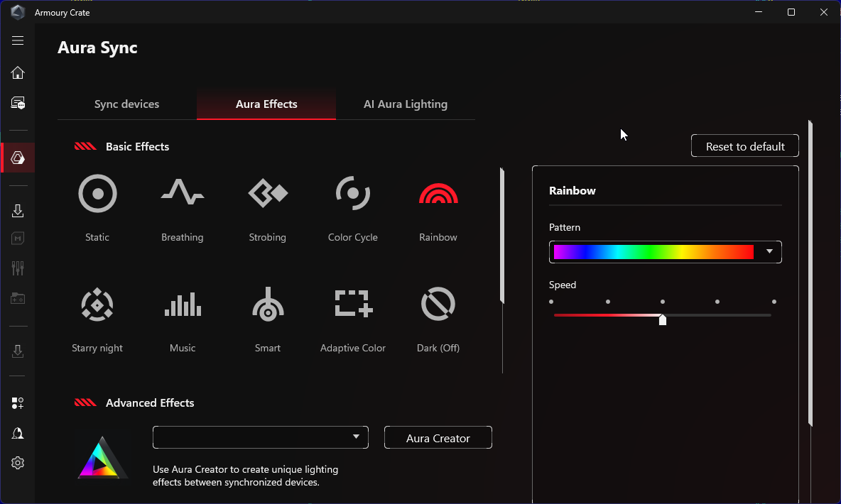
Task: Click the Rainbow pattern gradient bar
Action: 653,252
